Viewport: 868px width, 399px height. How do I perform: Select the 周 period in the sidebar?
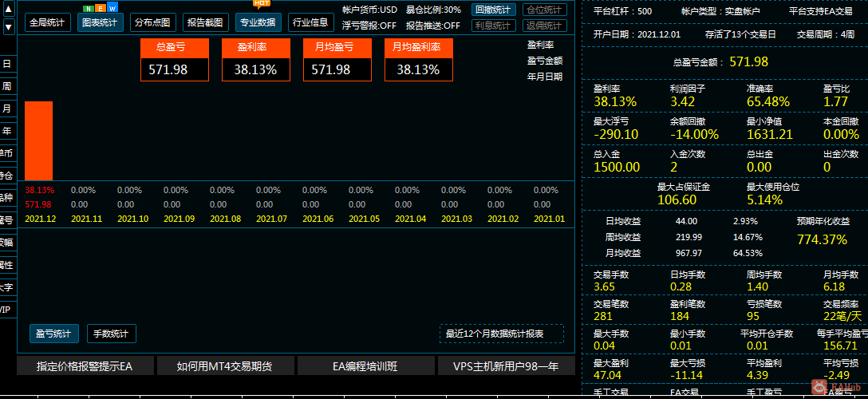pos(7,86)
